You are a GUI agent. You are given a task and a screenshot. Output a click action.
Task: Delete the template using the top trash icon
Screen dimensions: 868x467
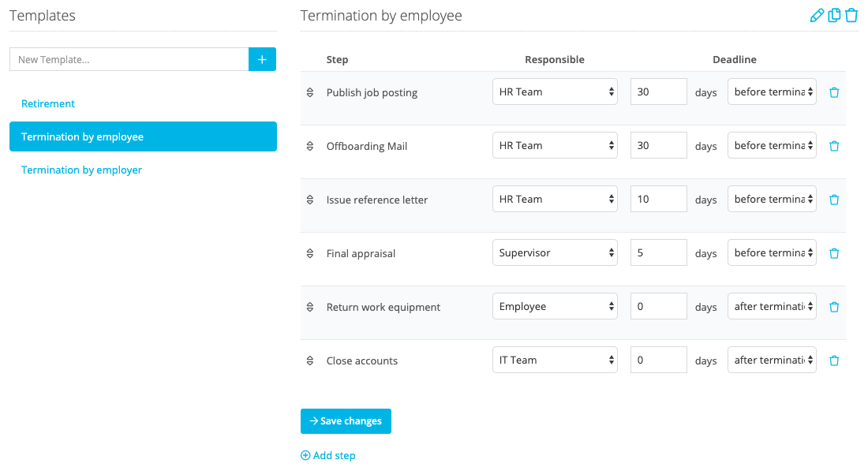coord(851,14)
